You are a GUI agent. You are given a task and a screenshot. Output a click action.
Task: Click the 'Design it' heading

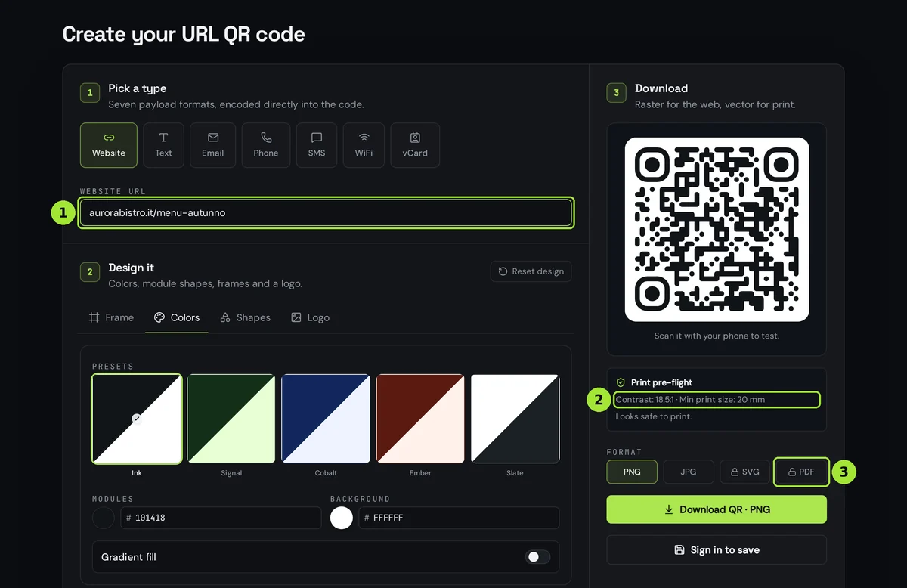coord(132,268)
